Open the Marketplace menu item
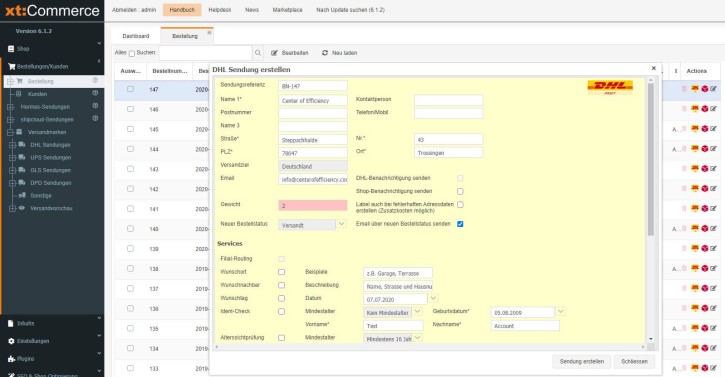The height and width of the screenshot is (377, 725). (x=288, y=10)
